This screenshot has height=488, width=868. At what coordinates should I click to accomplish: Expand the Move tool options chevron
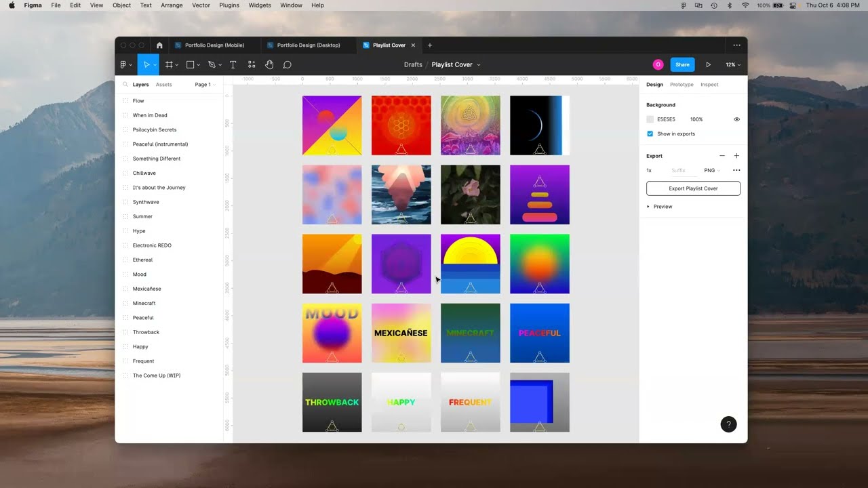(155, 65)
